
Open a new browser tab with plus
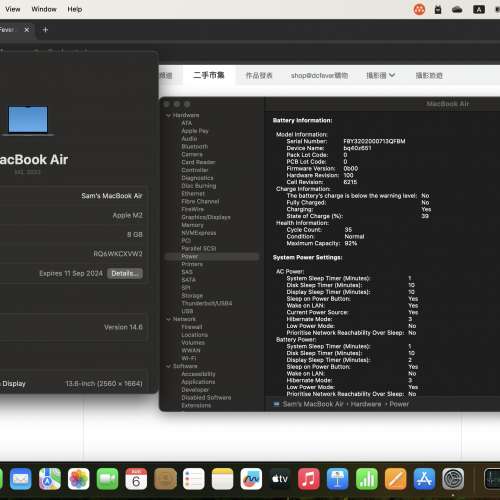tap(45, 30)
